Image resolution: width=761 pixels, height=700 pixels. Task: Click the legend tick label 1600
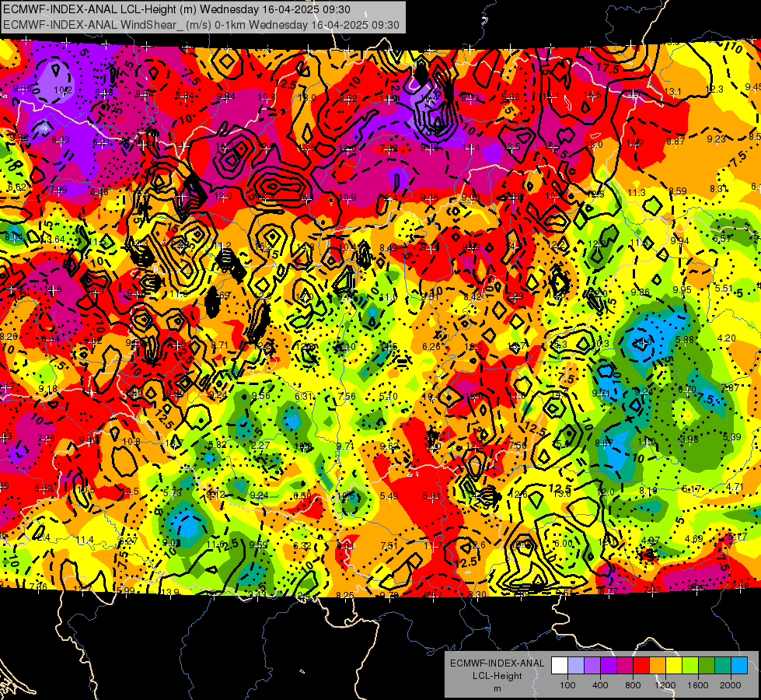click(x=698, y=685)
